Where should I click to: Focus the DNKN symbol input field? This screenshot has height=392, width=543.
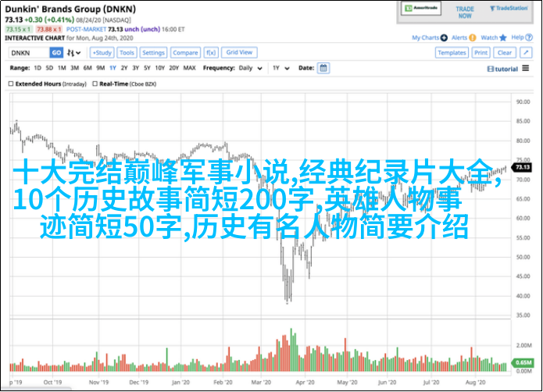29,52
